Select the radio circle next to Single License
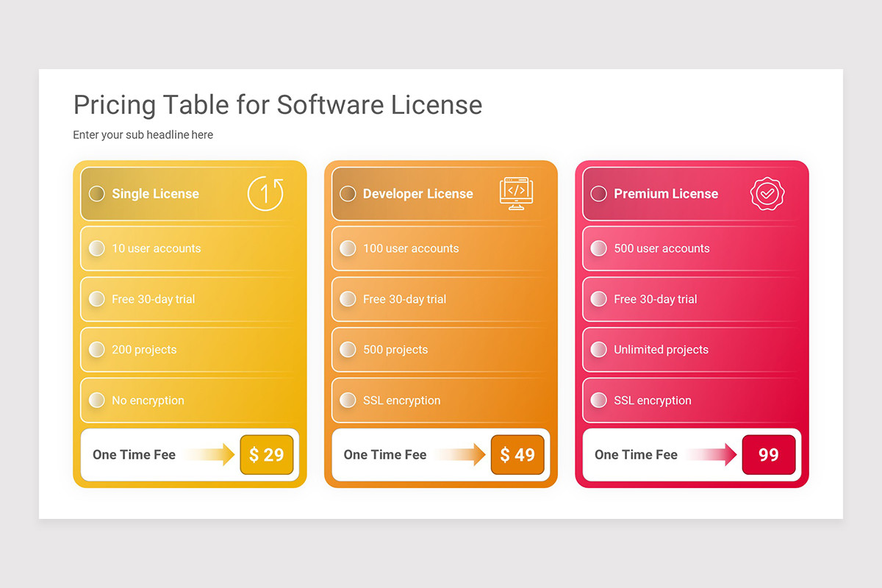Screen dimensions: 882x588 [x=96, y=193]
